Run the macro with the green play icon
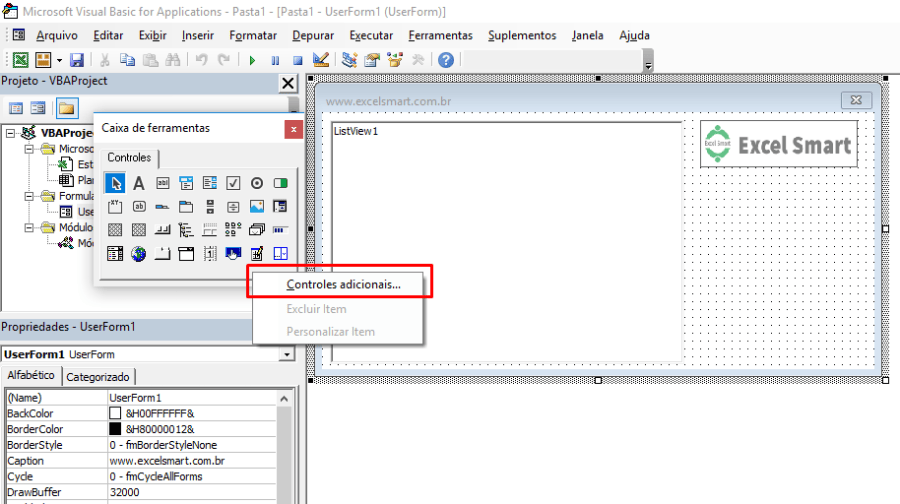900x504 pixels. [x=252, y=60]
